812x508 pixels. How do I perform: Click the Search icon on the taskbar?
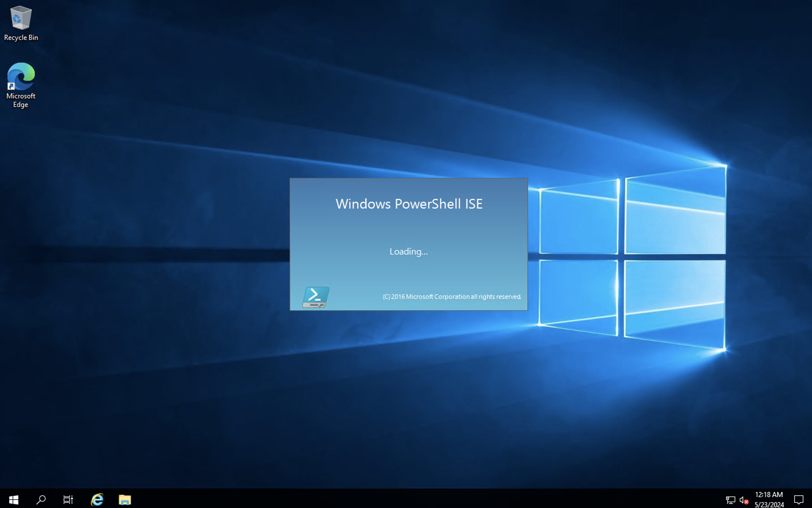click(41, 499)
